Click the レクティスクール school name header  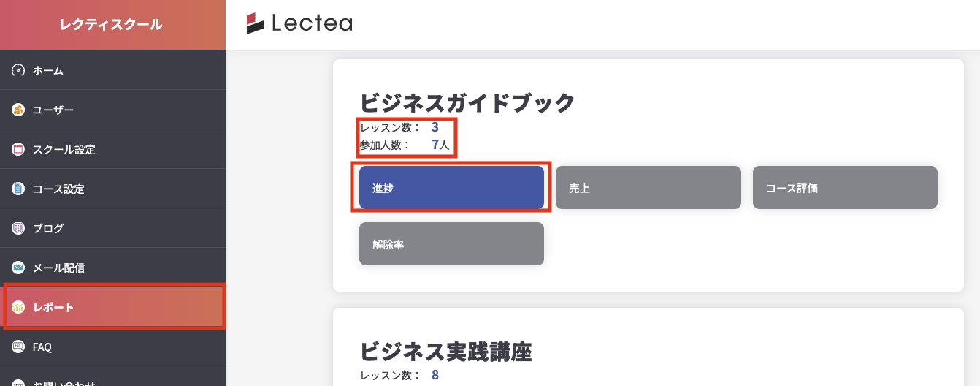(112, 25)
